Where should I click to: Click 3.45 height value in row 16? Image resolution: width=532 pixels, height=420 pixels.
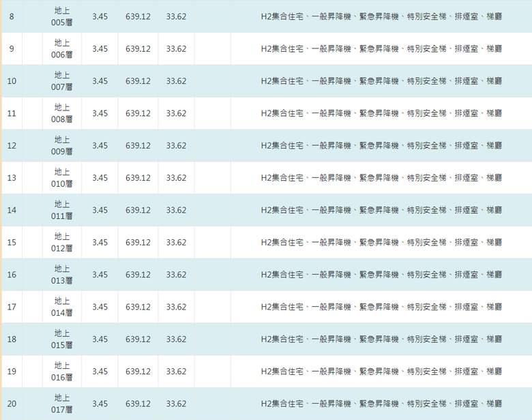[100, 275]
